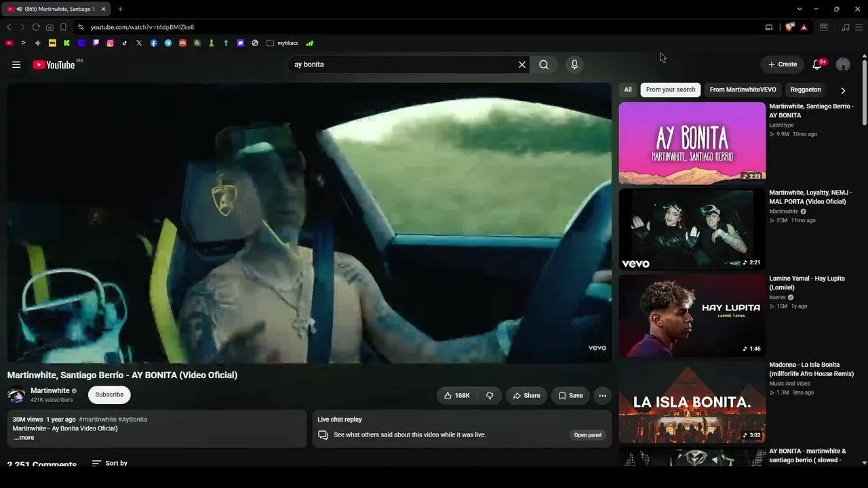Image resolution: width=868 pixels, height=488 pixels.
Task: Show more filter chips with the arrow
Action: 843,90
